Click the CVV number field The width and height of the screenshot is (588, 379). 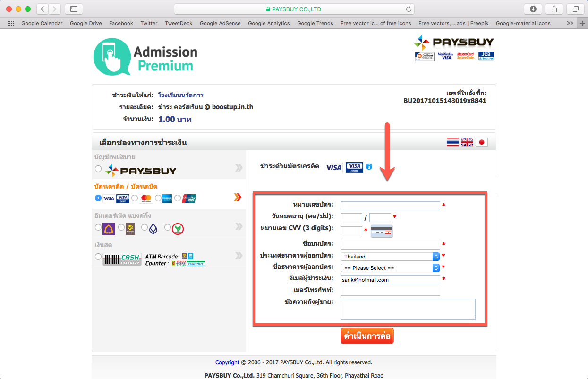coord(351,231)
